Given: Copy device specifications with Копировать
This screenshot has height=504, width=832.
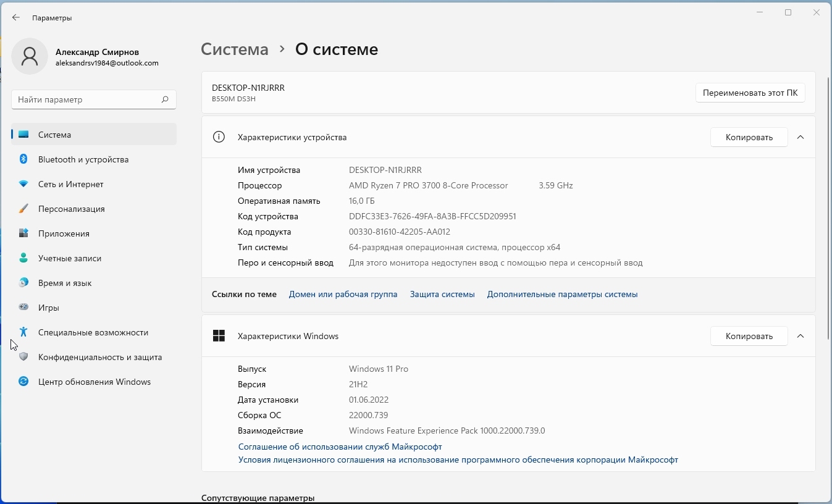Looking at the screenshot, I should point(749,137).
